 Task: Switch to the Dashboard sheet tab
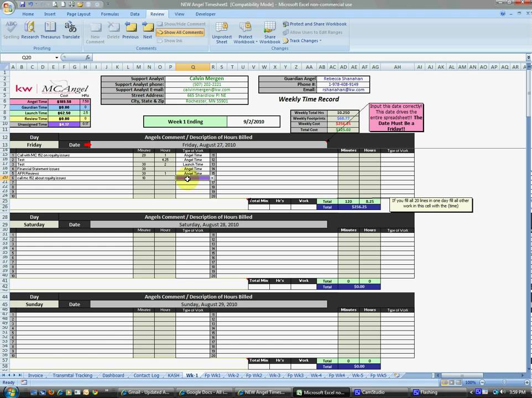pyautogui.click(x=113, y=375)
